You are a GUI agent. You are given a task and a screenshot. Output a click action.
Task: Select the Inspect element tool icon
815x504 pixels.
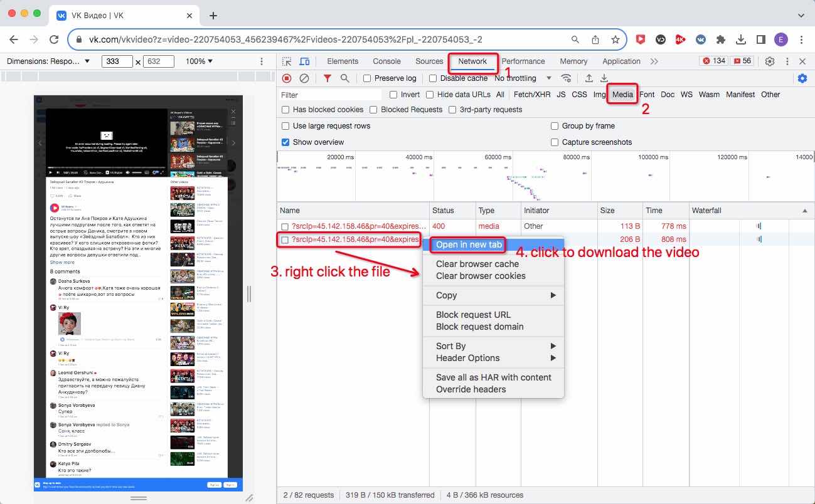coord(285,61)
